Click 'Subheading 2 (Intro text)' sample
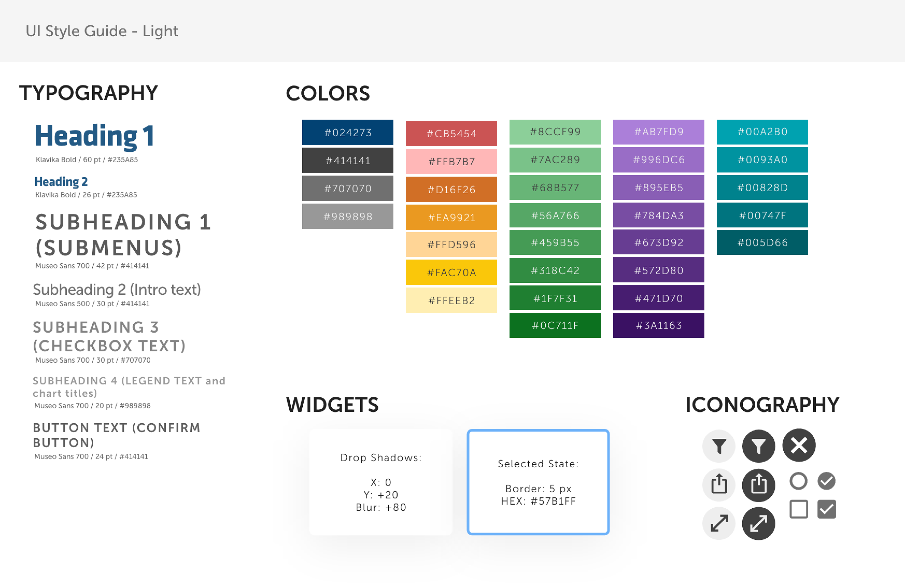The height and width of the screenshot is (588, 905). (117, 290)
